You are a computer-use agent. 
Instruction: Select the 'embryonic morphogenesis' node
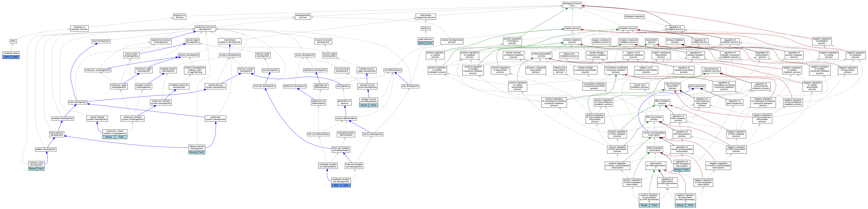point(98,70)
